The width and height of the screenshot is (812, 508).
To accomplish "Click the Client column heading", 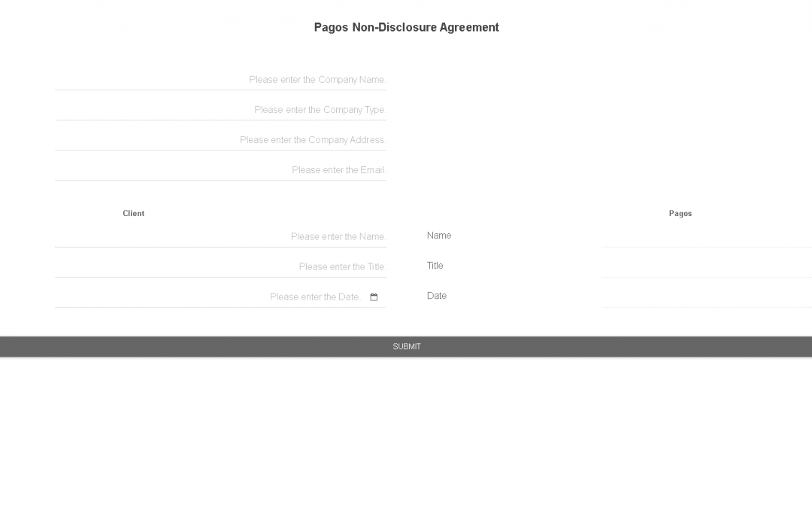I will (x=134, y=214).
